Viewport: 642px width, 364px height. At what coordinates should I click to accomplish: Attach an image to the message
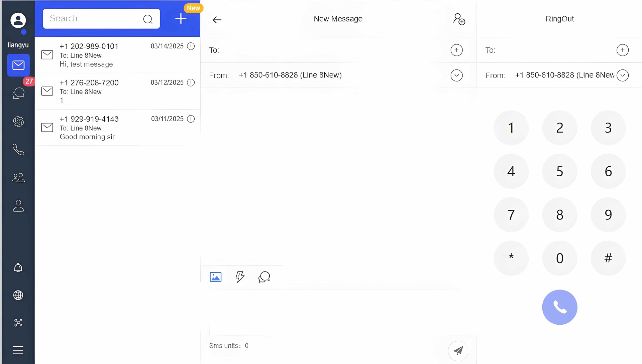(x=216, y=277)
